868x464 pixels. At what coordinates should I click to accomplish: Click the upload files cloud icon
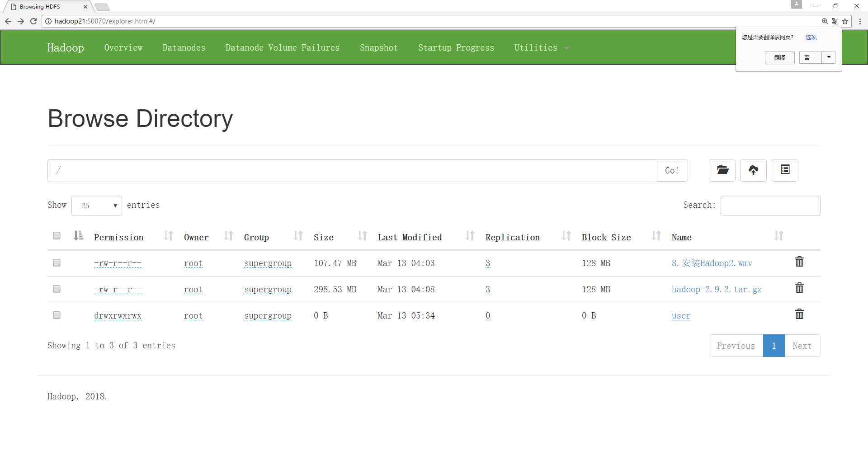753,170
